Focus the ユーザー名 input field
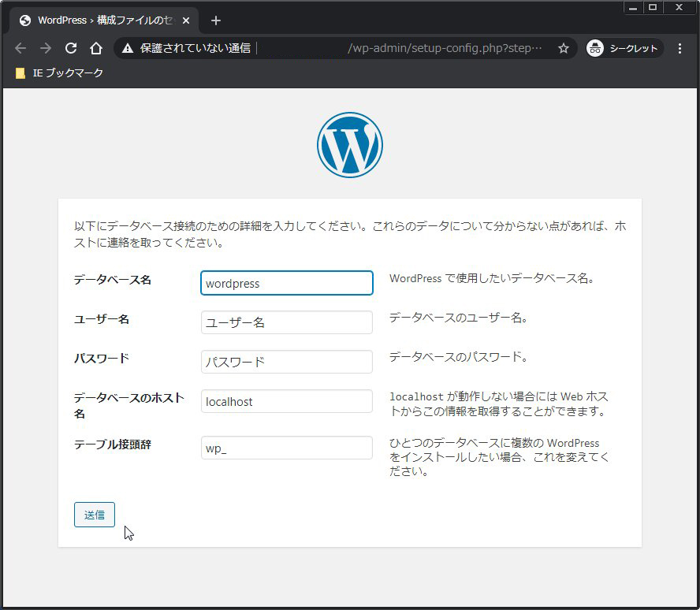Image resolution: width=700 pixels, height=610 pixels. 287,322
